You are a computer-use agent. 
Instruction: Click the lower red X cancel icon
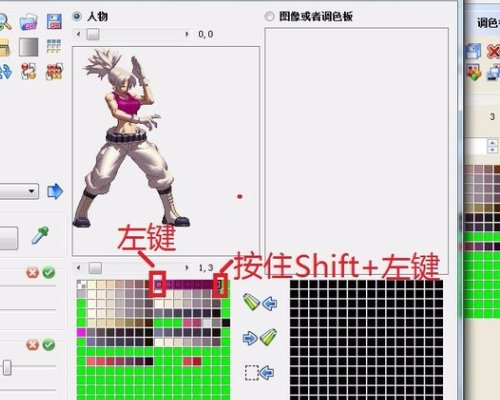(33, 344)
